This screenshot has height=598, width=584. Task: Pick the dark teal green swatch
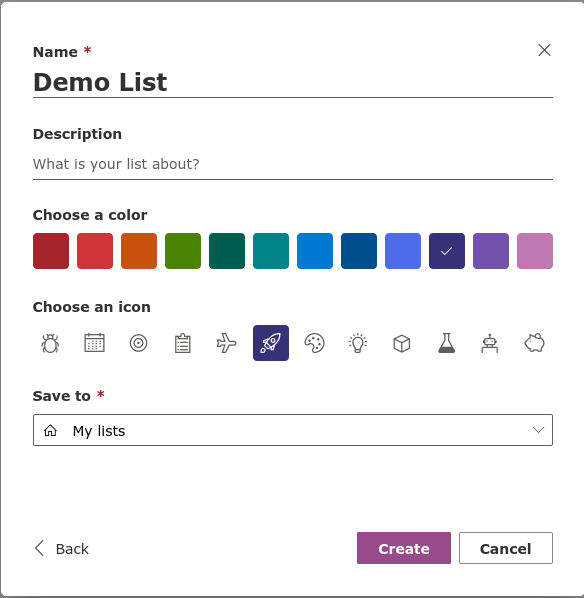tap(227, 251)
